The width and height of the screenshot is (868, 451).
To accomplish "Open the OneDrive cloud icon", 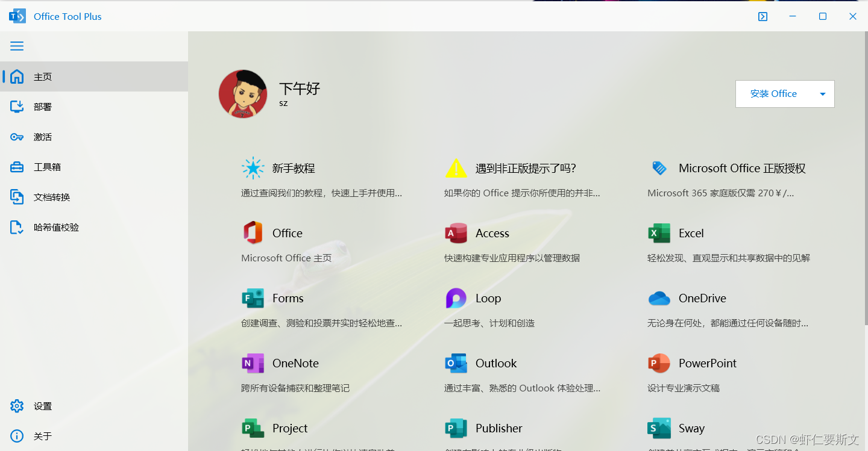I will (x=659, y=298).
